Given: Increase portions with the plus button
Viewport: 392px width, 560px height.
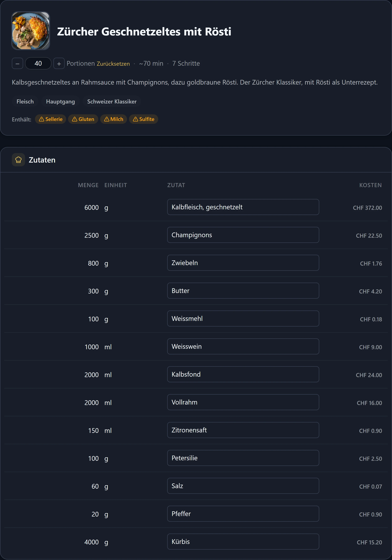Looking at the screenshot, I should (x=59, y=63).
